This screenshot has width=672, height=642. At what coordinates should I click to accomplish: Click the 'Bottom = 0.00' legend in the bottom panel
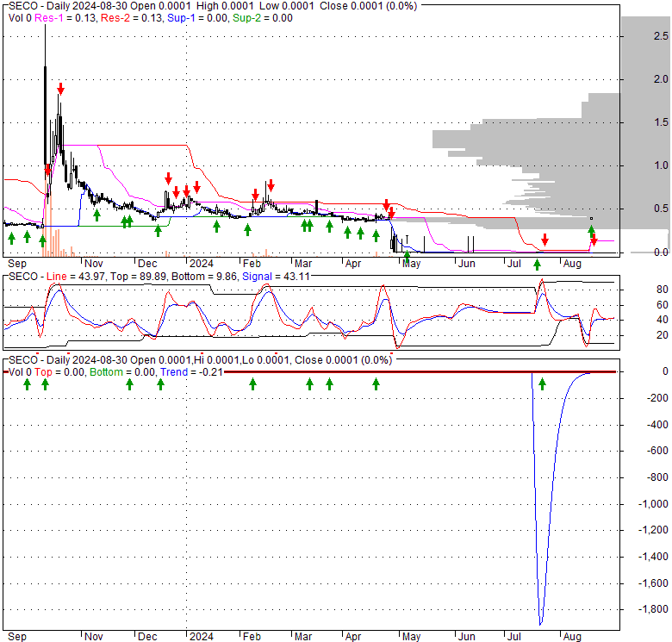coord(121,372)
